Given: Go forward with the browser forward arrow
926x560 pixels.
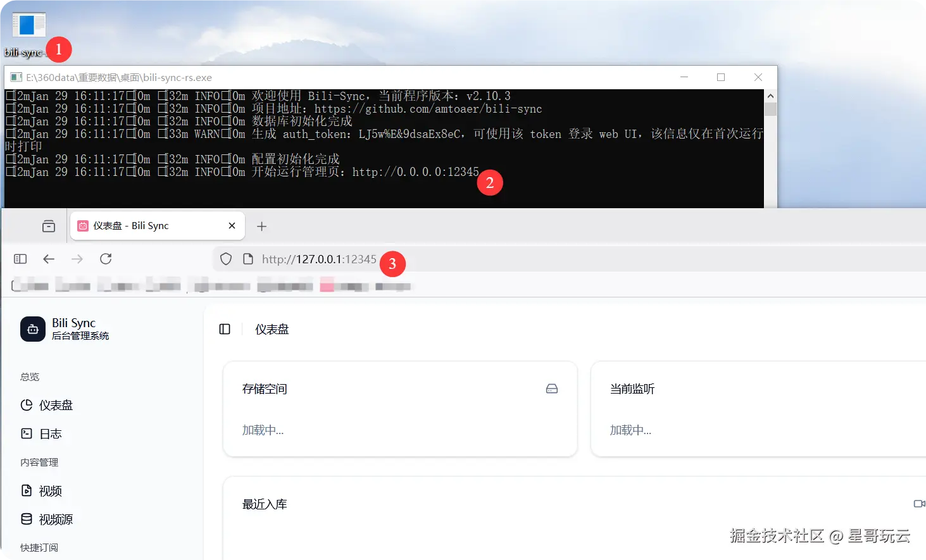Looking at the screenshot, I should tap(77, 259).
